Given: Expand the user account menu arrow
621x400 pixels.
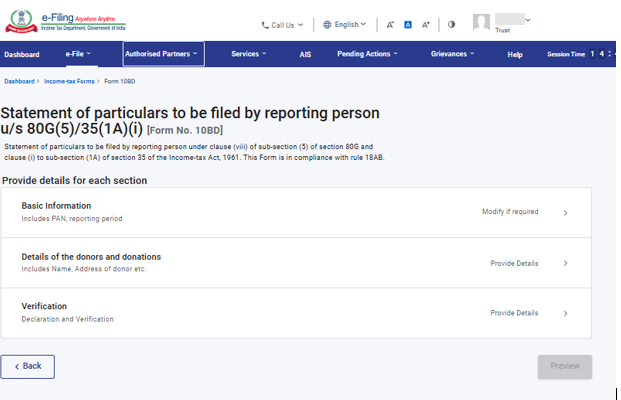Looking at the screenshot, I should (528, 19).
